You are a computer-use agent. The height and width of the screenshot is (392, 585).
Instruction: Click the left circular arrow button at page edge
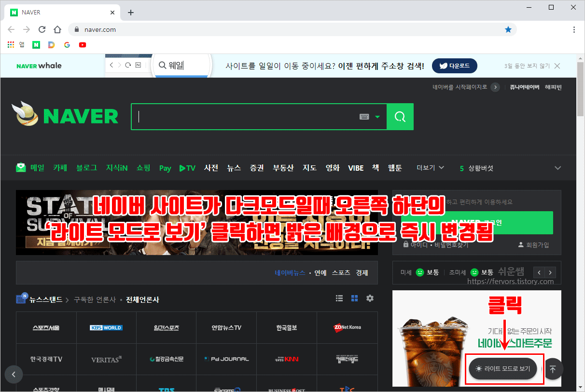(x=14, y=374)
